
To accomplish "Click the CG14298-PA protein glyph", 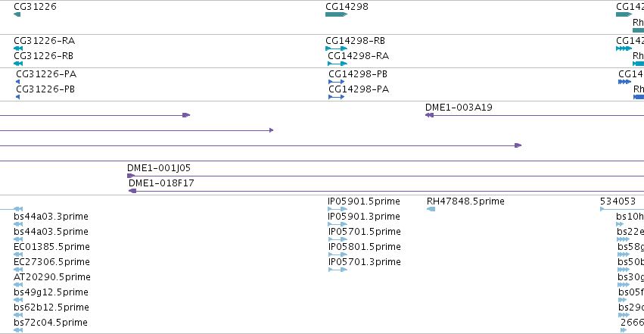I will click(336, 97).
